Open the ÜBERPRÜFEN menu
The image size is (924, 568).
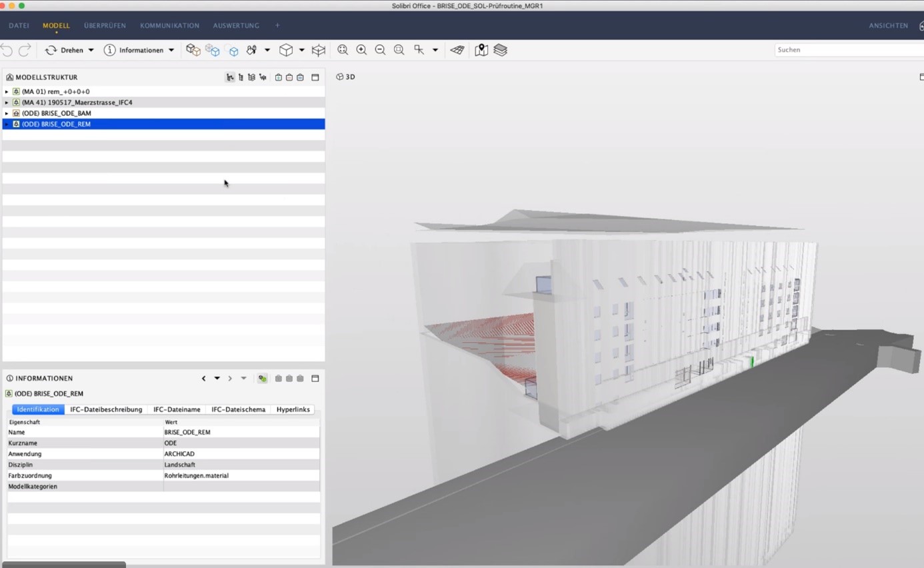click(105, 25)
